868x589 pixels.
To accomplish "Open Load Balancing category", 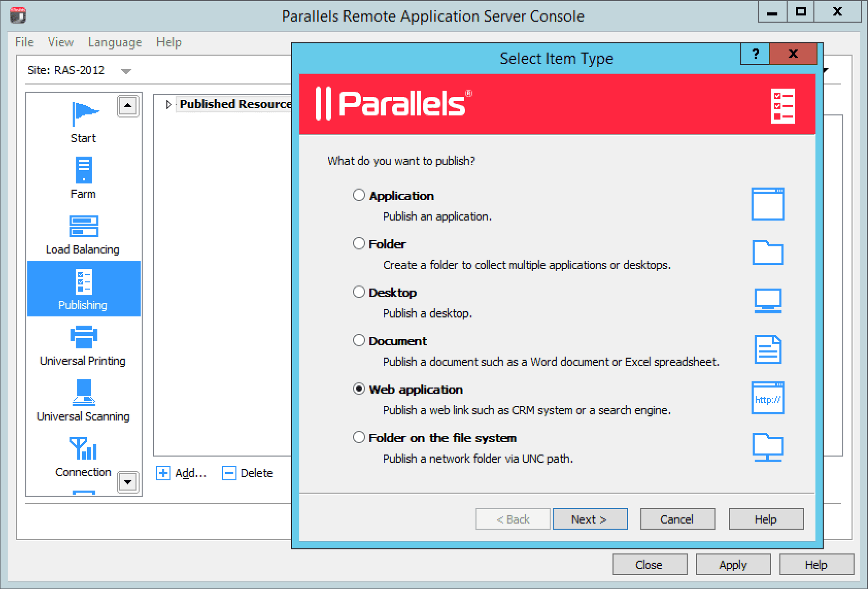I will 83,235.
